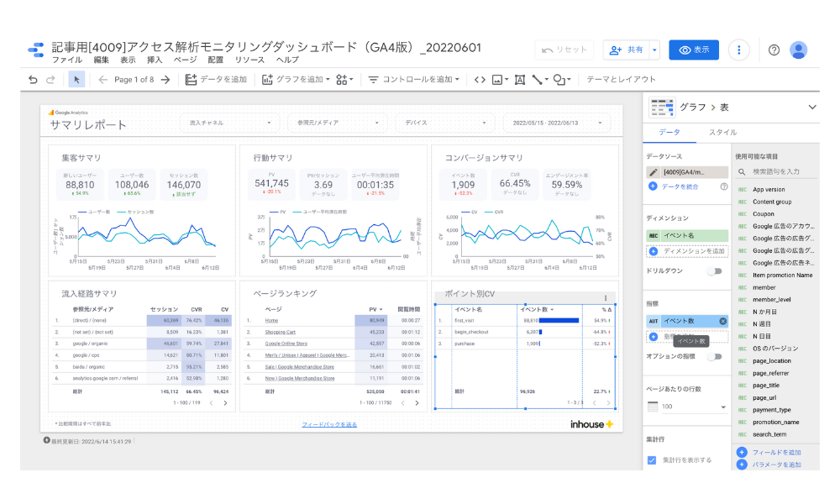Open the 挿入 menu
This screenshot has width=840, height=504.
coord(155,60)
